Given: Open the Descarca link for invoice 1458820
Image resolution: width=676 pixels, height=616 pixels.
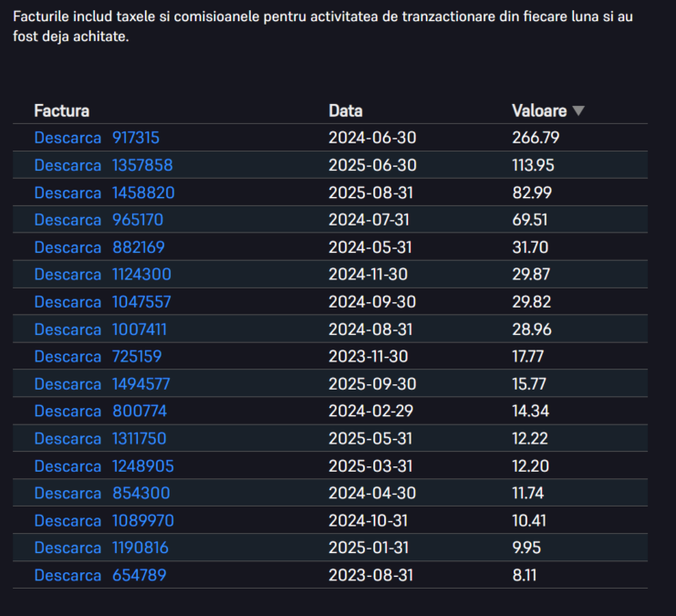Looking at the screenshot, I should tap(68, 193).
